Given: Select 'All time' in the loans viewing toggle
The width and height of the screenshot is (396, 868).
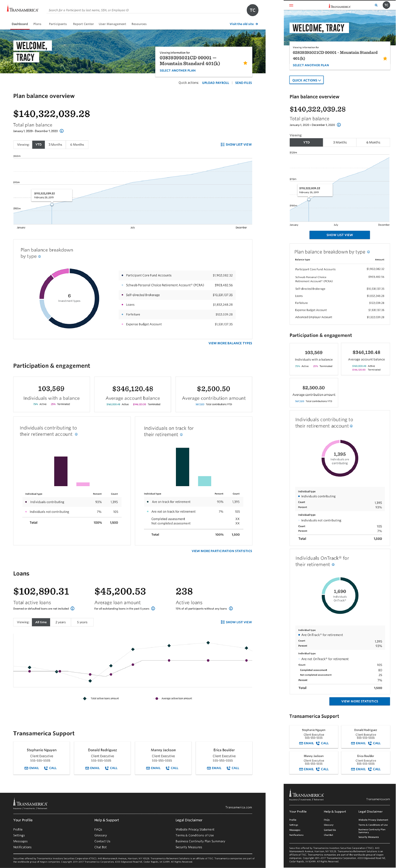Looking at the screenshot, I should click(41, 622).
